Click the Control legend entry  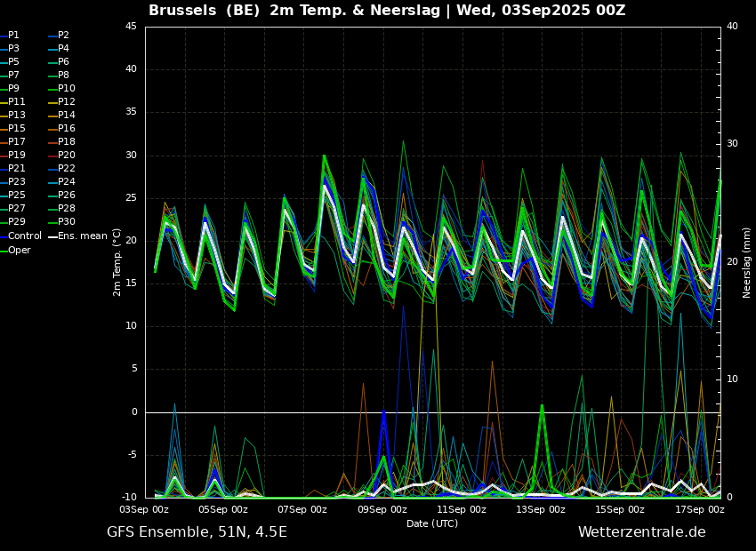tap(24, 236)
